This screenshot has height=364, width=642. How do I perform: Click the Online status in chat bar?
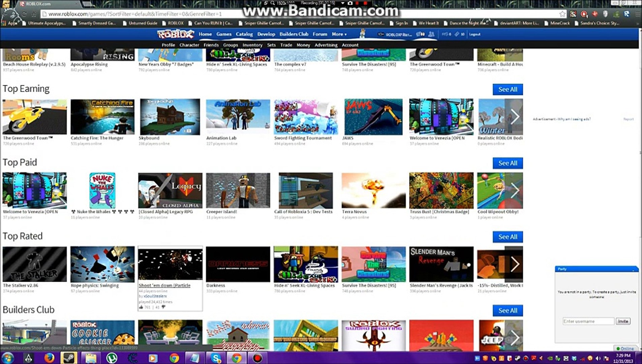click(625, 348)
